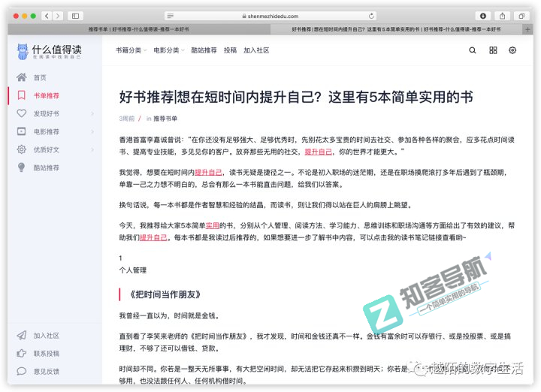Screen dimensions: 541x392
Task: Expand the 电影推荐 sidebar chevron
Action: pos(92,131)
